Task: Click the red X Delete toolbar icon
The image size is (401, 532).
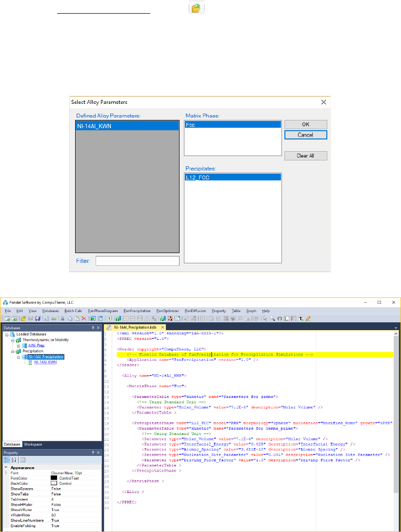Action: (x=84, y=318)
